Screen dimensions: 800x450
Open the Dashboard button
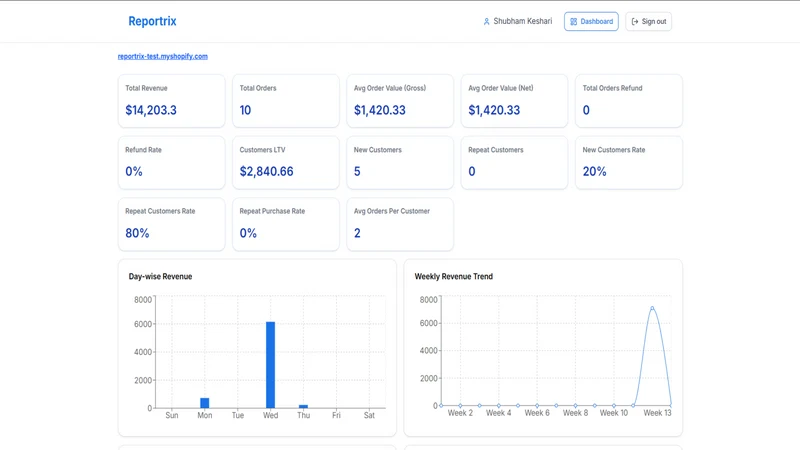[591, 21]
